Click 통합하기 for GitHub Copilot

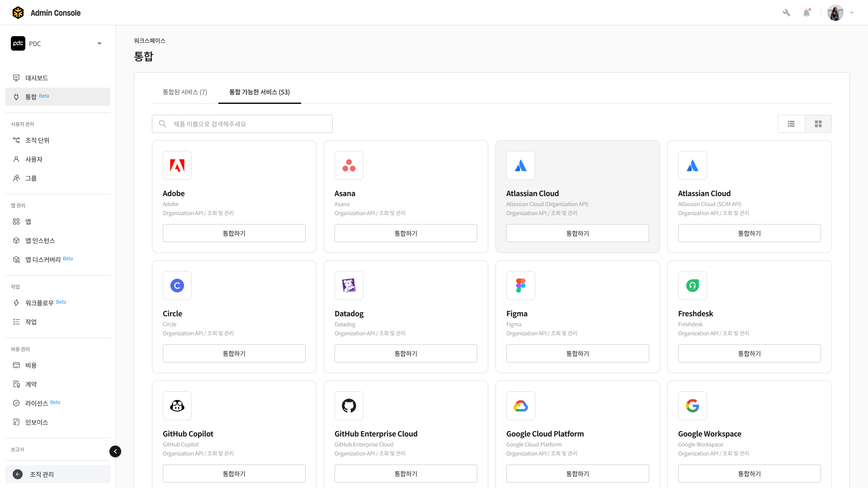pos(234,474)
